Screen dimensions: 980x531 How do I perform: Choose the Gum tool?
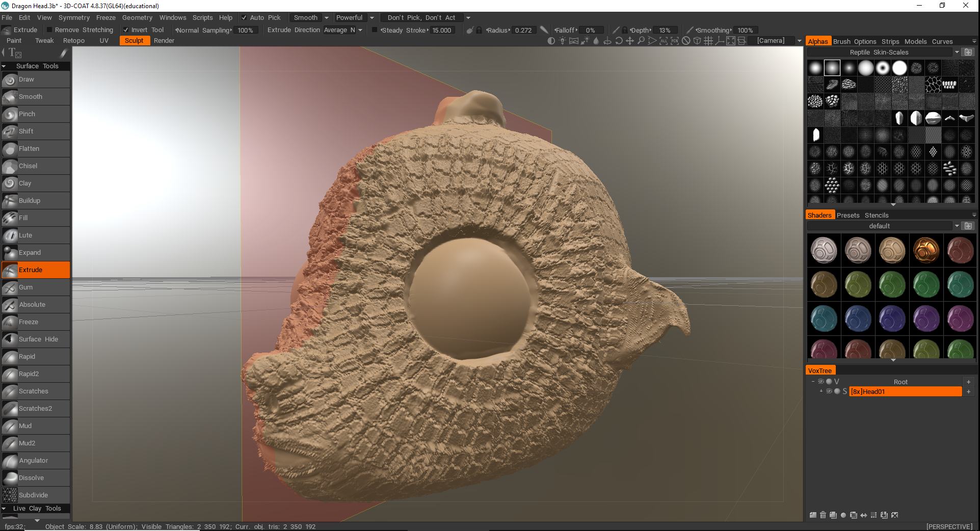coord(36,287)
